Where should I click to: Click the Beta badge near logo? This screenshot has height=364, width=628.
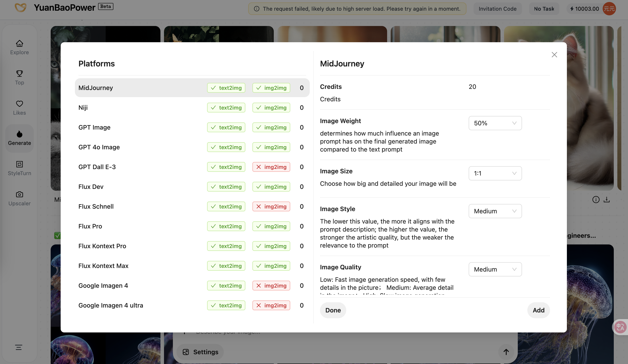click(x=105, y=6)
